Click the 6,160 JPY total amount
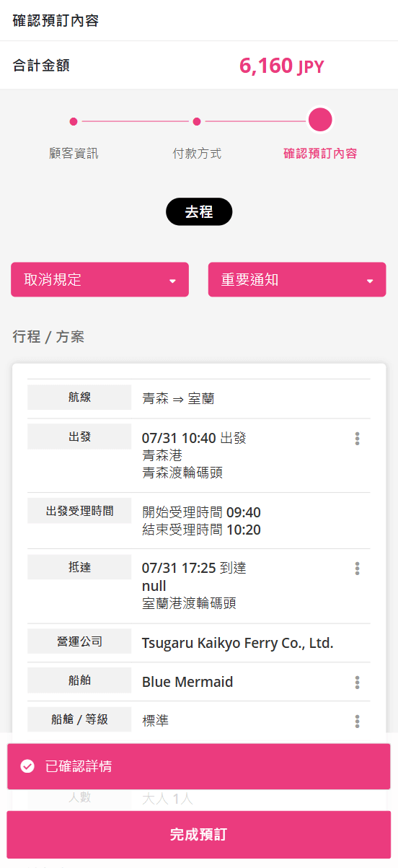This screenshot has height=868, width=398. 282,66
